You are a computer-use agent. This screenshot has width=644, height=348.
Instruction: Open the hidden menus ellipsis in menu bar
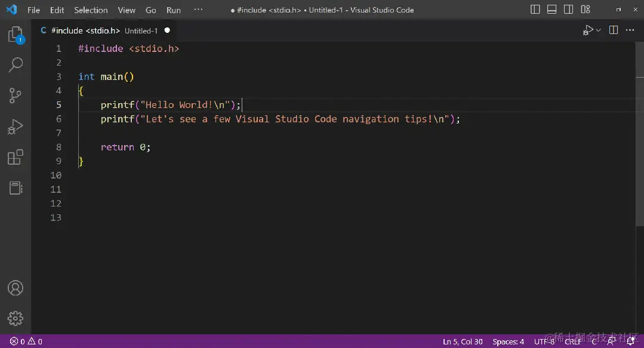198,10
